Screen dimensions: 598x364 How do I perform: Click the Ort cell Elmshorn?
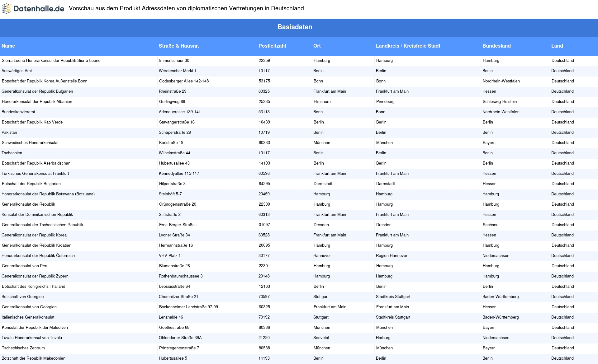322,101
